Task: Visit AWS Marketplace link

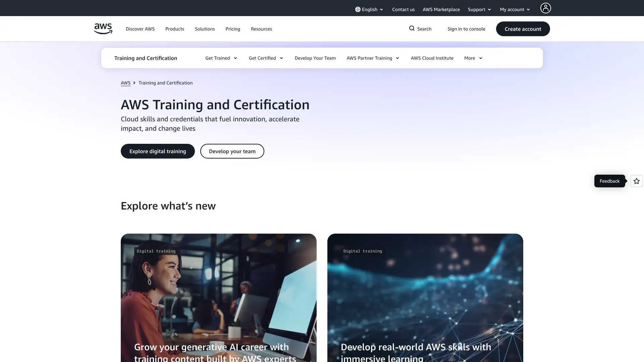Action: 441,9
